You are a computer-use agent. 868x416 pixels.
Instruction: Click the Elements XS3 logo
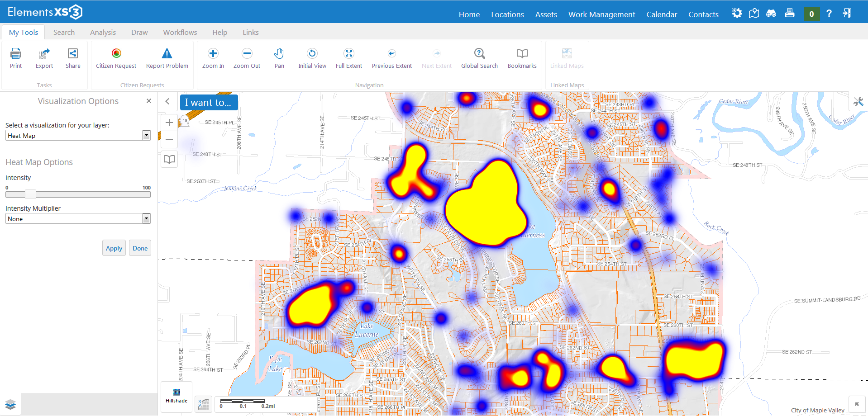(x=45, y=12)
